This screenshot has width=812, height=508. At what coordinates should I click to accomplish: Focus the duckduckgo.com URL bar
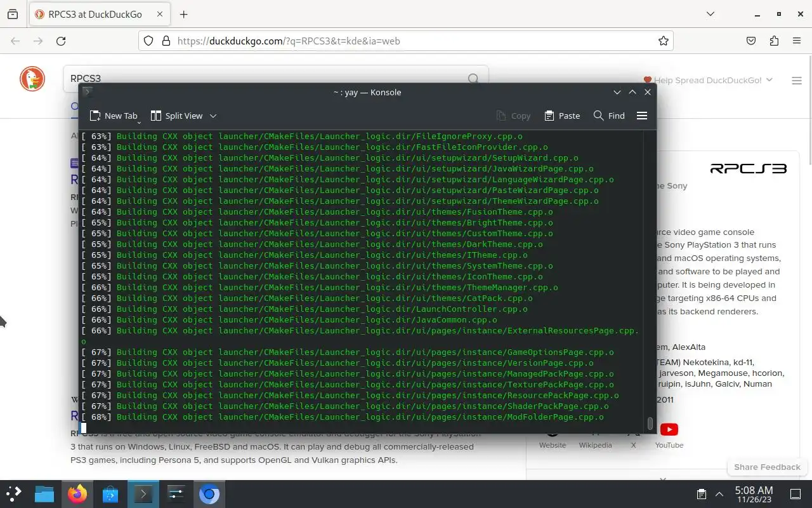coord(406,41)
